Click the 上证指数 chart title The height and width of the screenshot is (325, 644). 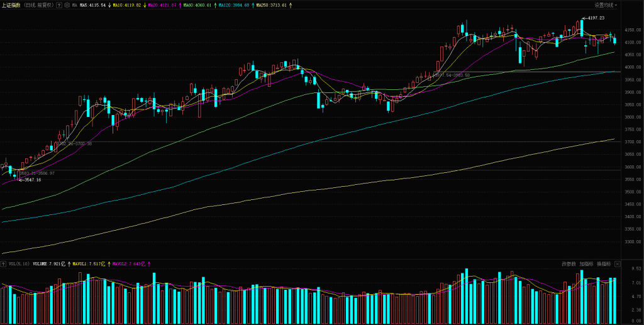(10, 5)
